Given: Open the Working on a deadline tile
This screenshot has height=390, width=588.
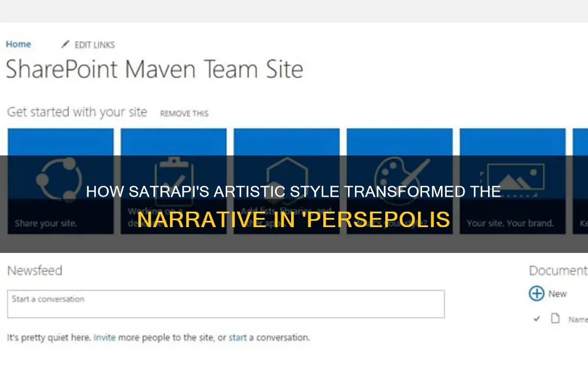Looking at the screenshot, I should tap(173, 181).
